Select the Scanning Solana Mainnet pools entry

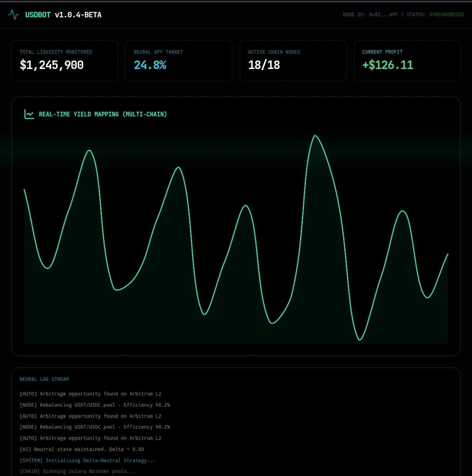78,471
